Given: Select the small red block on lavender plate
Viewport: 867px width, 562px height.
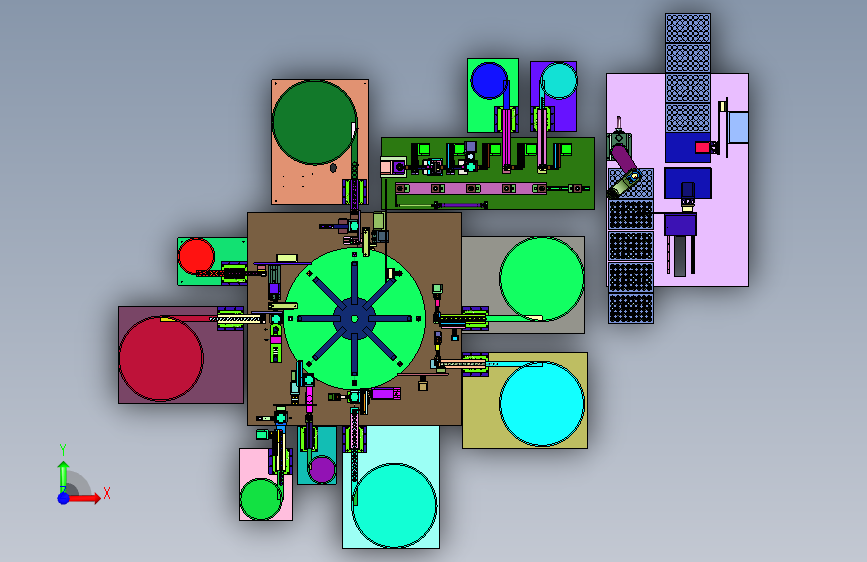Looking at the screenshot, I should [x=703, y=148].
